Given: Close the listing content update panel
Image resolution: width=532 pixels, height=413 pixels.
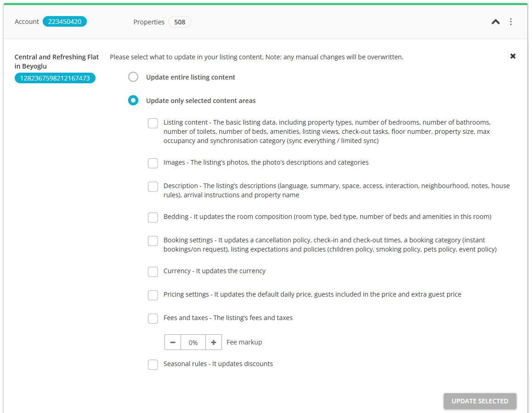Looking at the screenshot, I should pyautogui.click(x=513, y=56).
